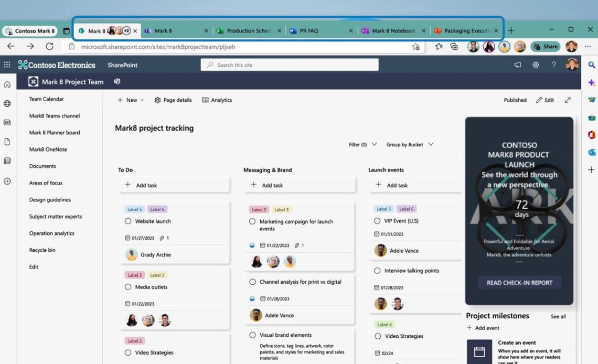Switch to the Packaging Execution tab

pyautogui.click(x=466, y=31)
